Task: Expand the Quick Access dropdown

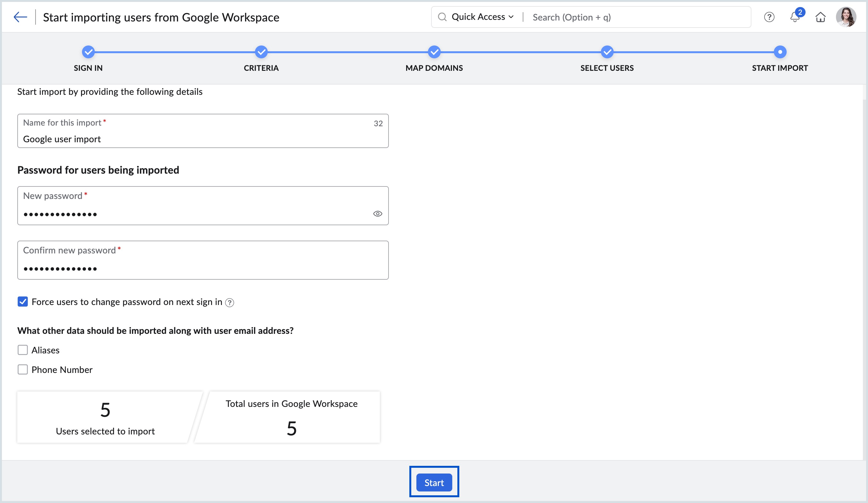Action: 482,17
